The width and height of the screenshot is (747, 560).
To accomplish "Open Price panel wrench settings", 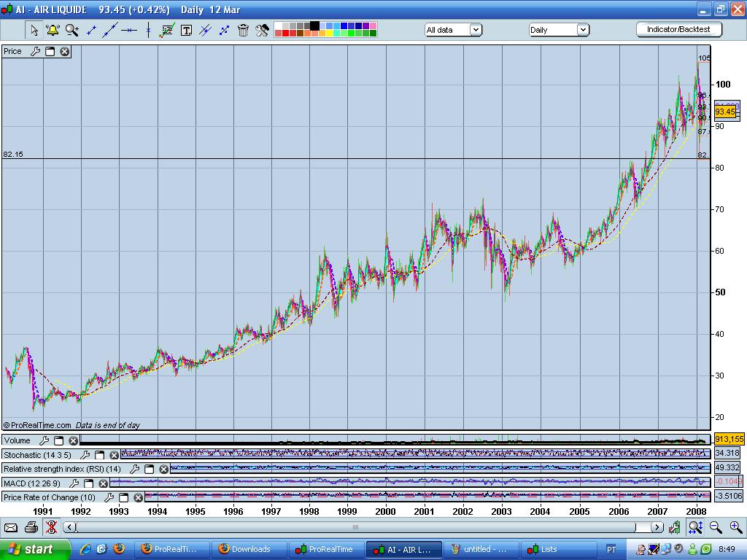I will click(35, 52).
